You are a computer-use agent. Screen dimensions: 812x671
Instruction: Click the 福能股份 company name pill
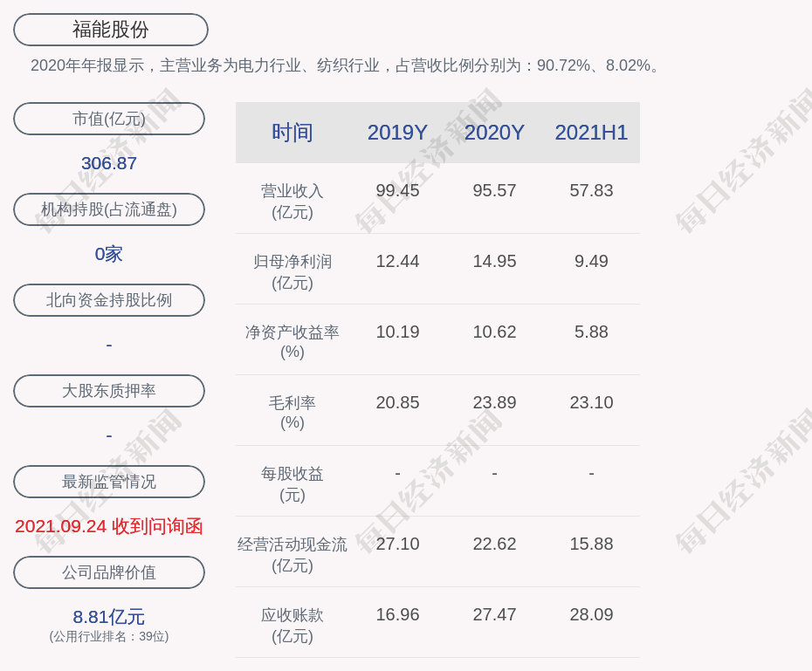point(110,30)
